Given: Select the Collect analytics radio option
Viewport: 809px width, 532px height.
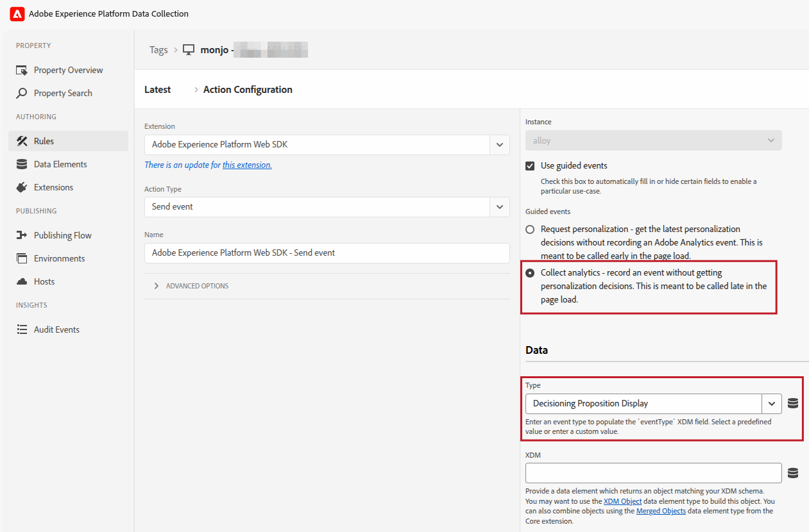Looking at the screenshot, I should (530, 273).
